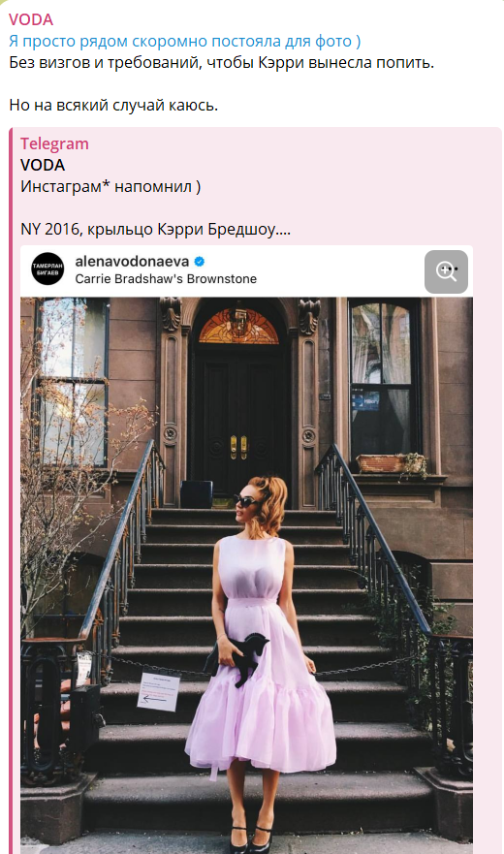The image size is (504, 854).
Task: Open the VODA sender name at the top
Action: [31, 19]
